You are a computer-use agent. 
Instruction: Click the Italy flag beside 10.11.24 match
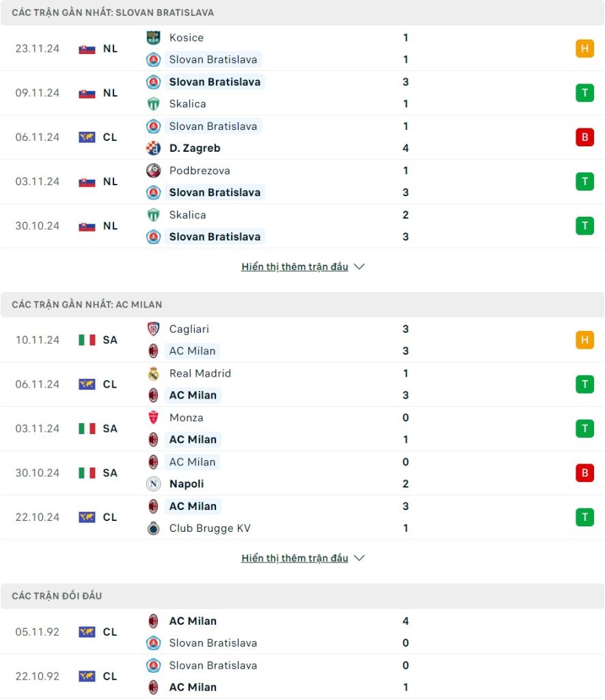tap(87, 340)
